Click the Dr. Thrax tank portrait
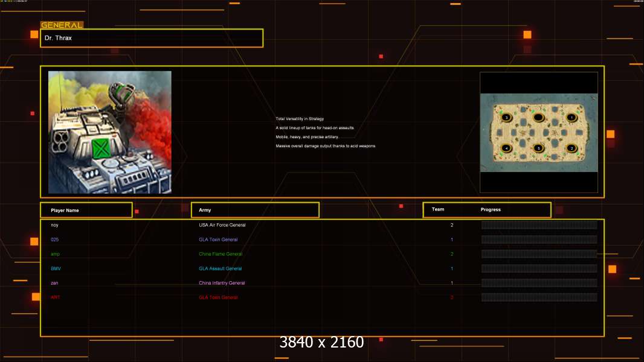This screenshot has width=644, height=362. coord(110,132)
